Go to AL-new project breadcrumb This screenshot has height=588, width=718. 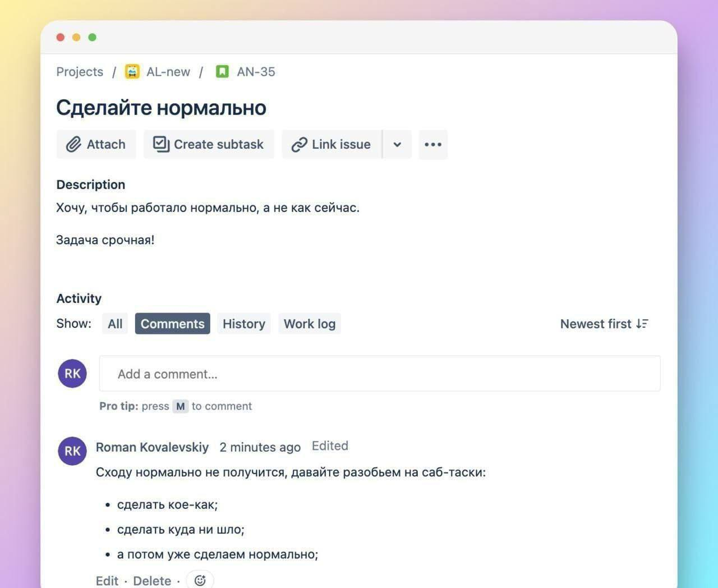[x=168, y=72]
